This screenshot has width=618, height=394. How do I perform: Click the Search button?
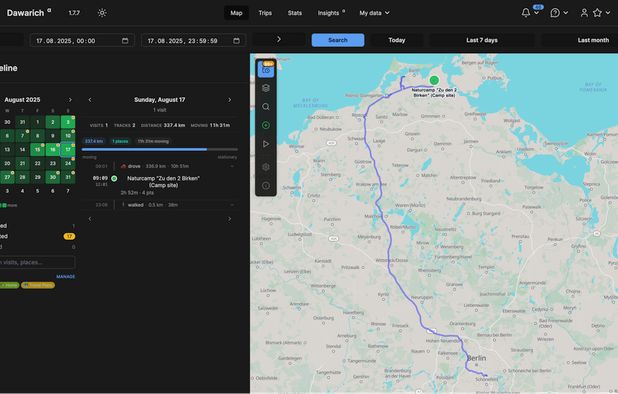338,40
